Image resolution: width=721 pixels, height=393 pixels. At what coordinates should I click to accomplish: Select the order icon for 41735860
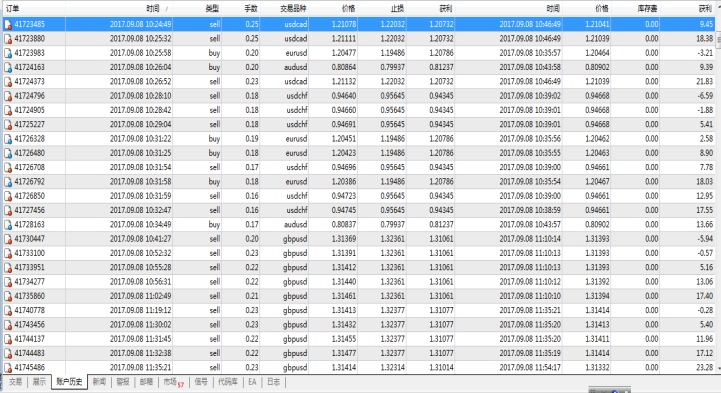(8, 296)
